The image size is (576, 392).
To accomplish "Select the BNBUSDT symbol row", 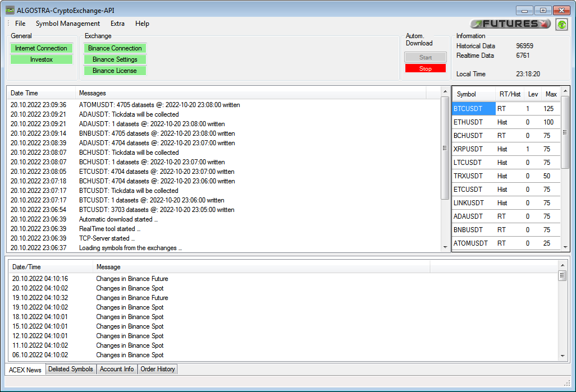I will click(506, 230).
